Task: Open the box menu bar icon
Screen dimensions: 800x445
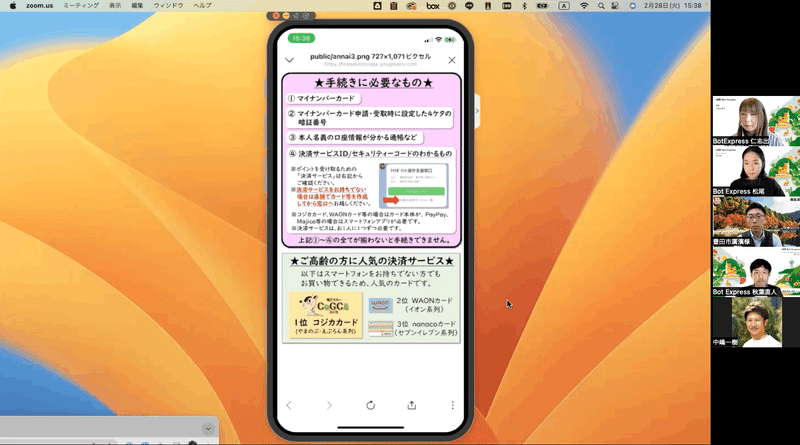Action: pyautogui.click(x=433, y=6)
